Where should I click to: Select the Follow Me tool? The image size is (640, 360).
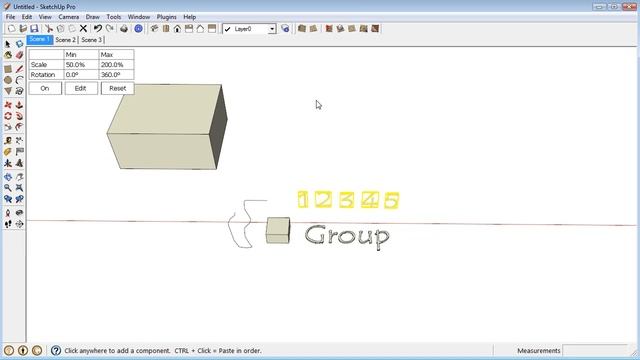click(19, 116)
